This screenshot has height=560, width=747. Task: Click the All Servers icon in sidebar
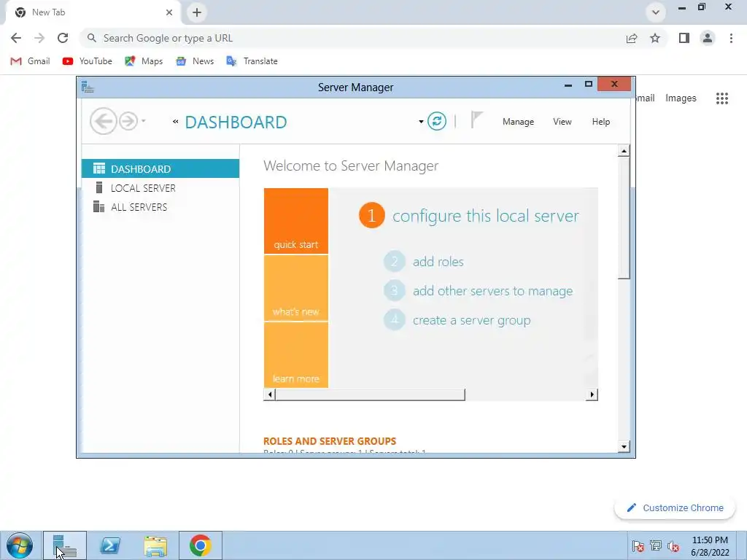click(x=98, y=206)
